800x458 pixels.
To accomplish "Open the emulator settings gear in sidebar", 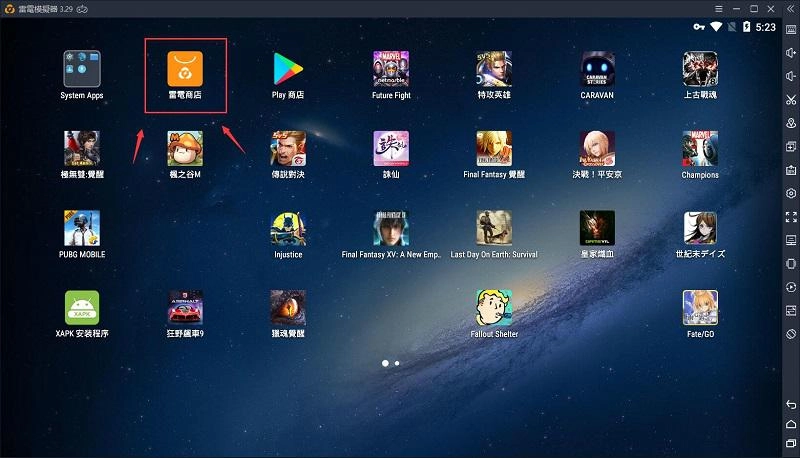I will pos(791,193).
